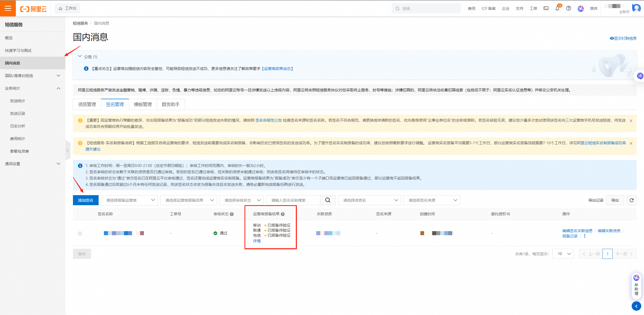Refresh the signature list
Image resolution: width=644 pixels, height=315 pixels.
[x=631, y=200]
